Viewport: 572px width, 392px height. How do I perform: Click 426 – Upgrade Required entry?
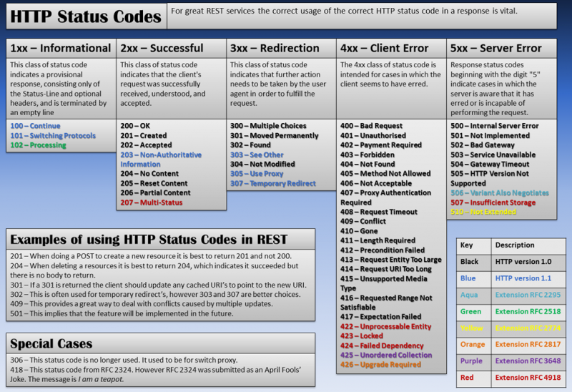click(381, 364)
